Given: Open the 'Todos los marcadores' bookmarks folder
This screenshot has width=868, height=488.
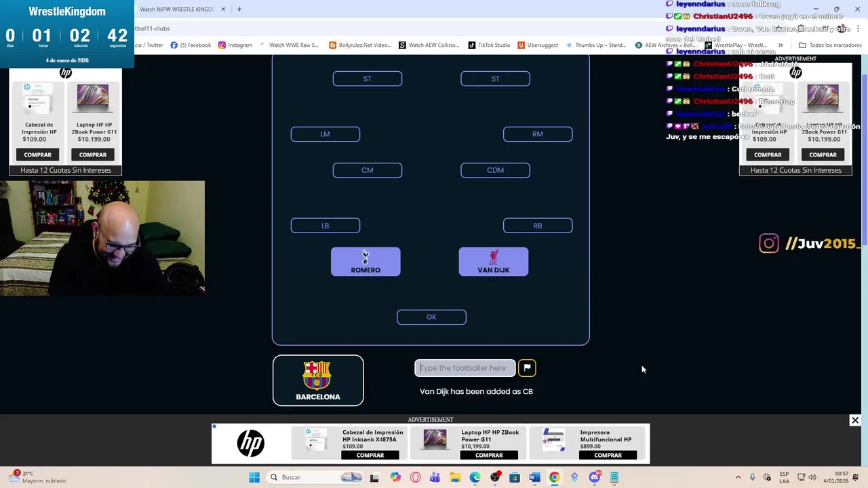Looking at the screenshot, I should [830, 45].
